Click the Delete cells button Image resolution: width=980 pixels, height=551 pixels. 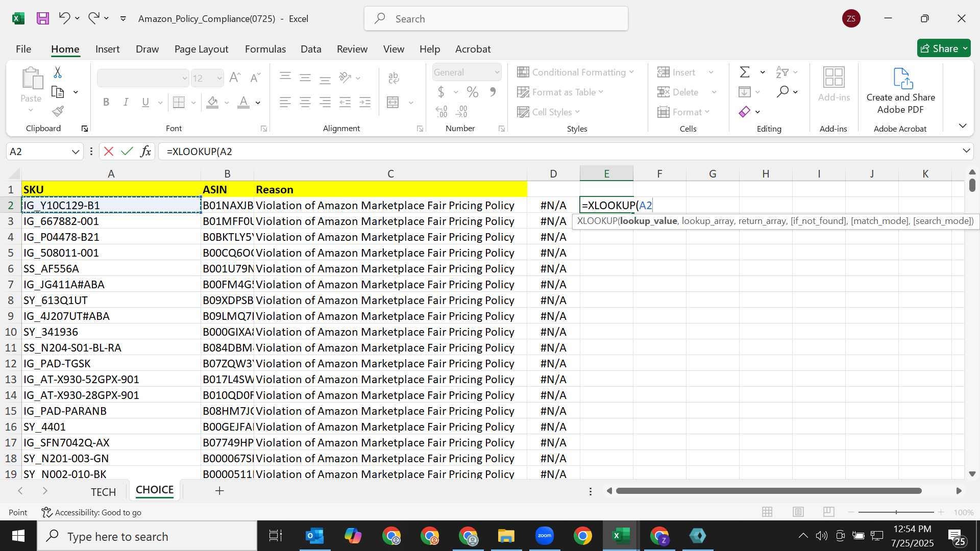pyautogui.click(x=679, y=92)
